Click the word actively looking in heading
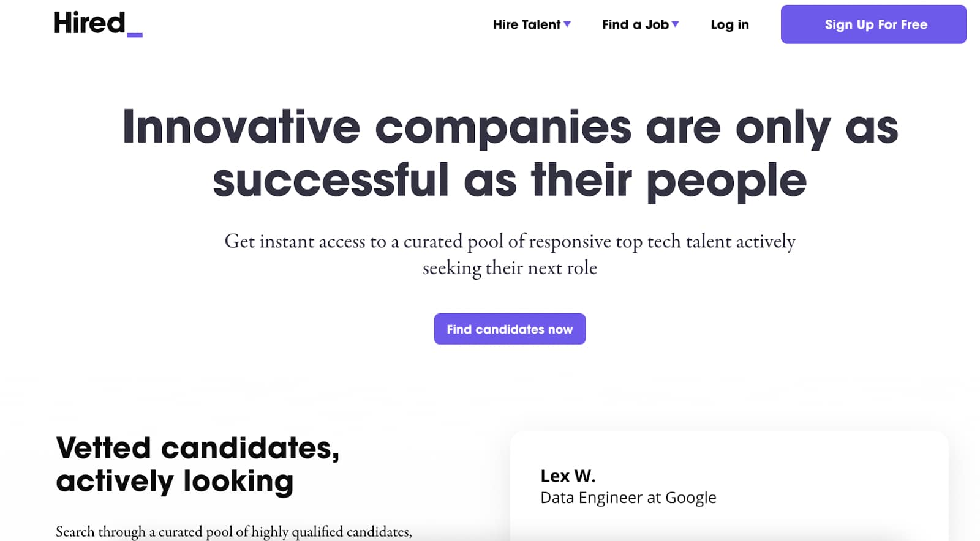 coord(175,482)
